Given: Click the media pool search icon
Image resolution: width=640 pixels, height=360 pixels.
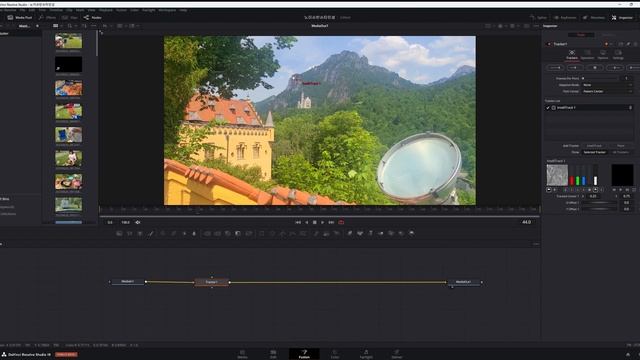Looking at the screenshot, I should click(x=70, y=26).
